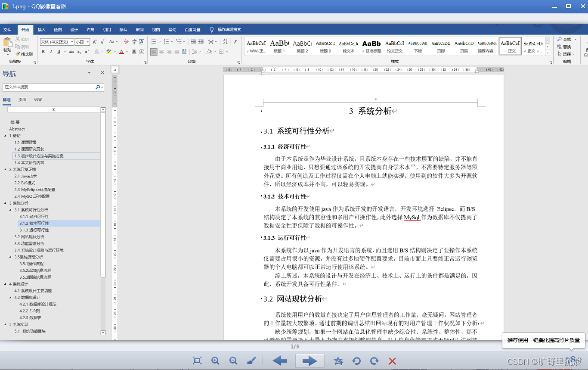The image size is (588, 370).
Task: Apply bullet list formatting
Action: point(153,42)
